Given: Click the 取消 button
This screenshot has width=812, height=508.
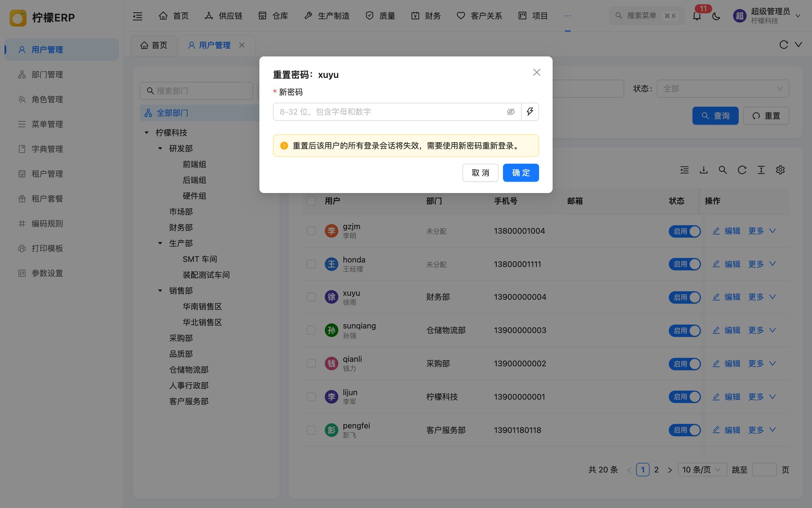Looking at the screenshot, I should tap(480, 173).
